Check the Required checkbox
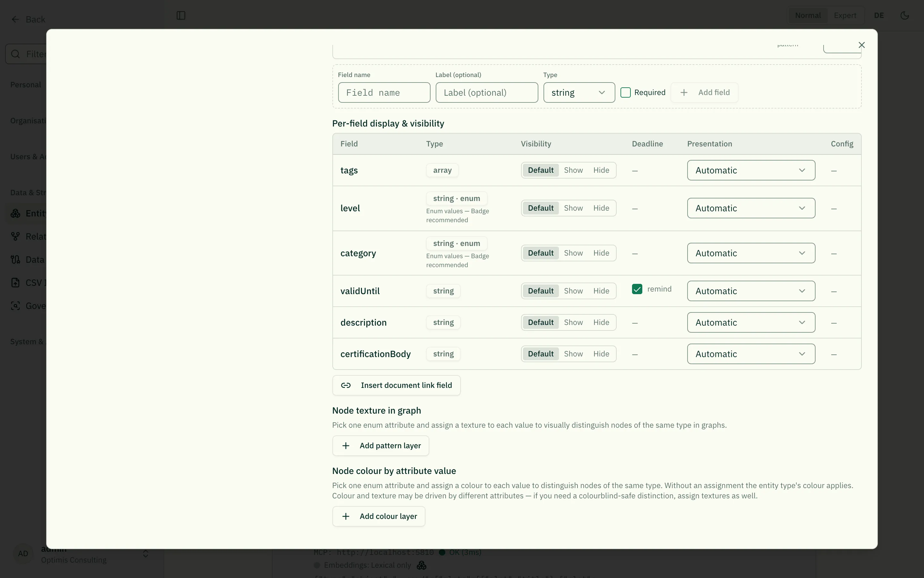 click(625, 92)
